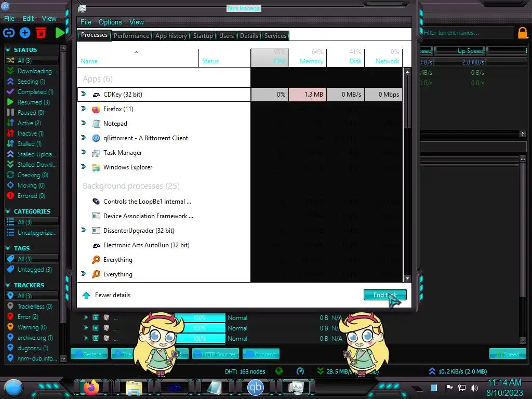Select the Downloading status filter
Viewport: 532px width, 399px height.
tap(32, 71)
